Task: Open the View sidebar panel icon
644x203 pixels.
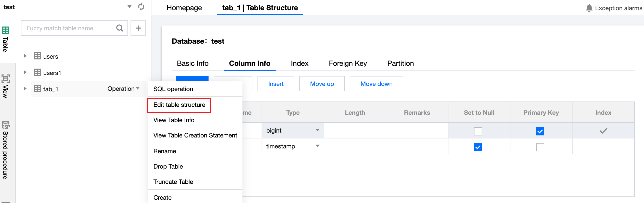Action: point(6,79)
